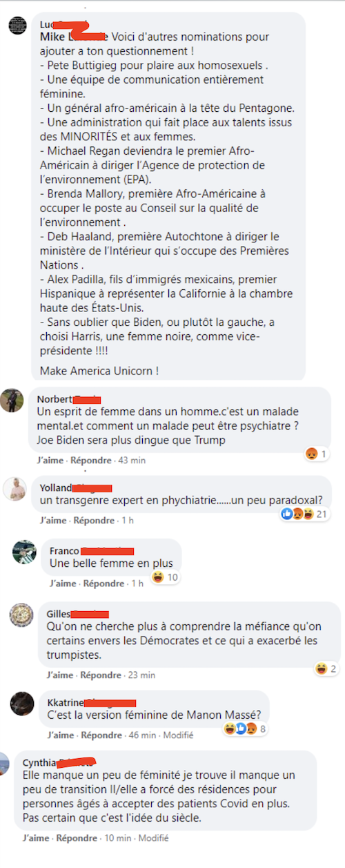Open the commenter avatar above Norbert's comment
345x868 pixels.
[x=17, y=26]
